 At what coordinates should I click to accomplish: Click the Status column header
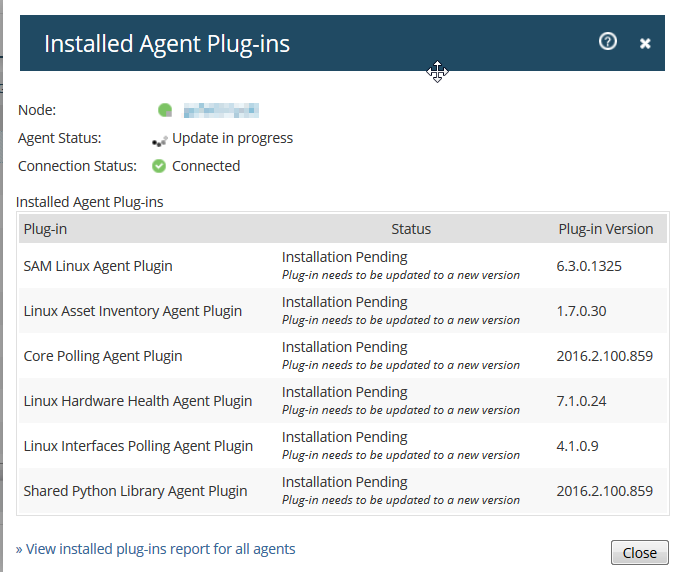(411, 229)
